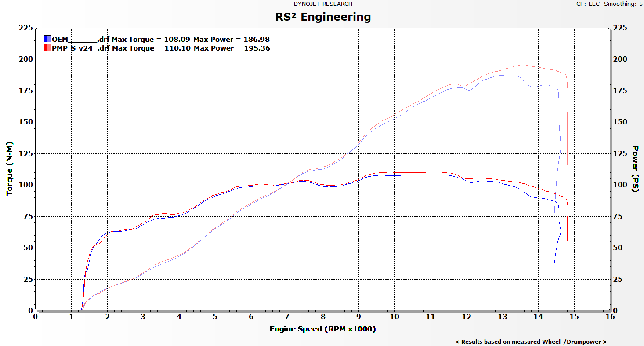Image resolution: width=644 pixels, height=346 pixels.
Task: Click the 7 tick label on RPM axis
Action: tap(287, 317)
